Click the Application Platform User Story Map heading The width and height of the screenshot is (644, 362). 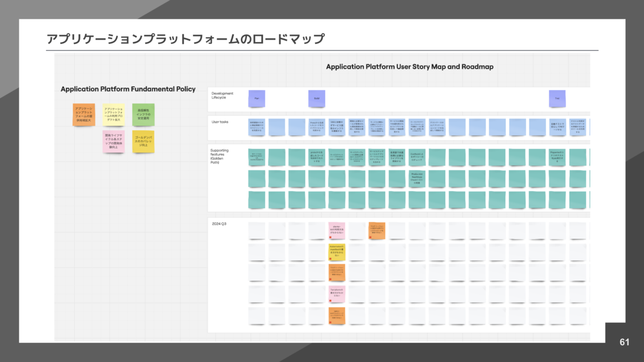[409, 67]
